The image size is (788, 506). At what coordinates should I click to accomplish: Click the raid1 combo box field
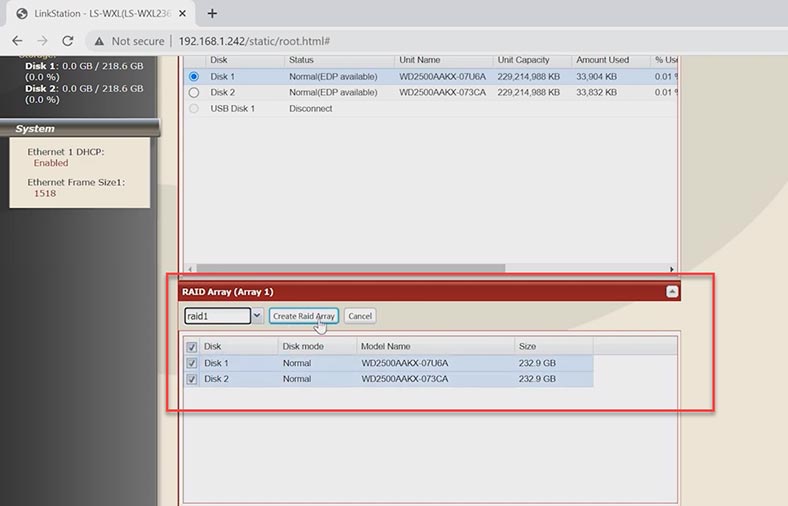(218, 316)
